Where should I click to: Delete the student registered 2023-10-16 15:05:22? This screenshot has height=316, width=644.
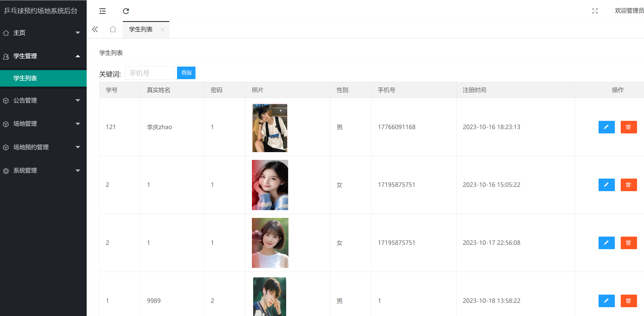click(628, 185)
